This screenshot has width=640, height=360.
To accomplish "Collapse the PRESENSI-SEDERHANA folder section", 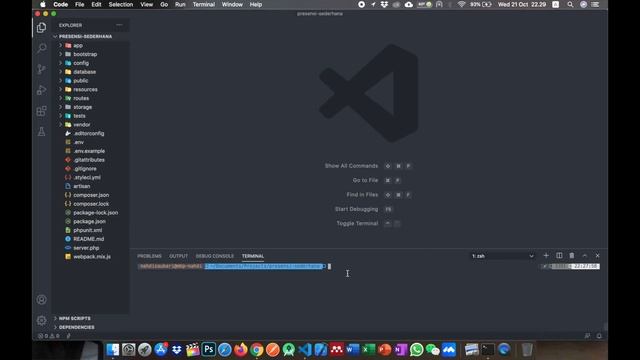I will click(x=85, y=36).
